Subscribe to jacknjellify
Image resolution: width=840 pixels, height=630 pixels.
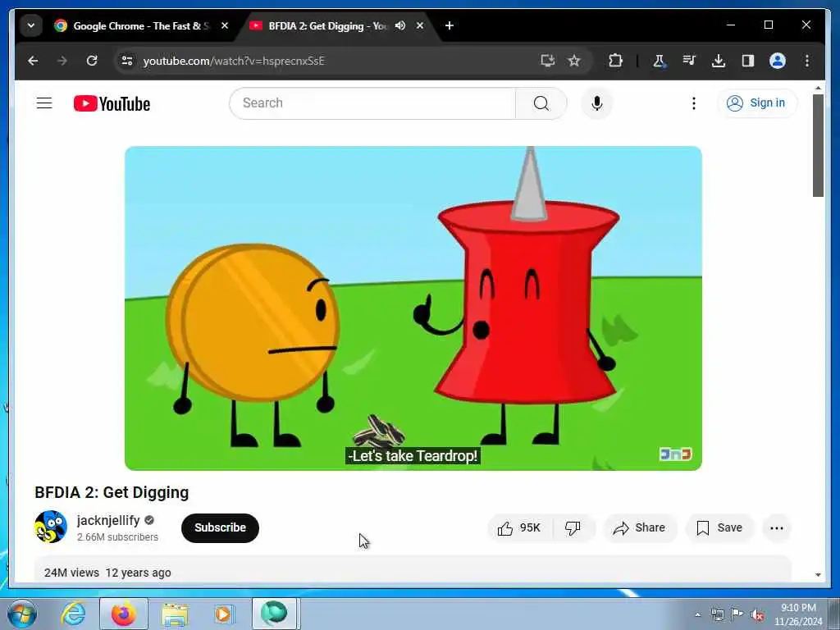click(220, 527)
